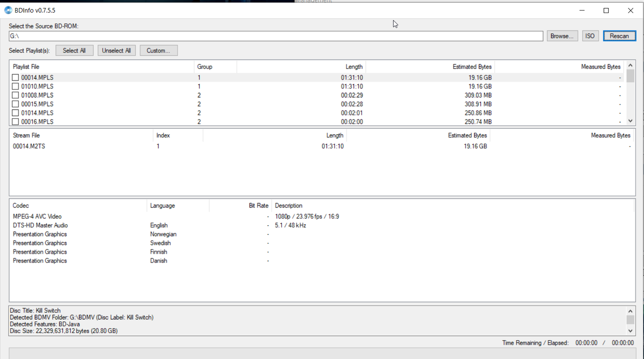Image resolution: width=644 pixels, height=359 pixels.
Task: Click the disc info scroll-down arrow
Action: coord(630,331)
